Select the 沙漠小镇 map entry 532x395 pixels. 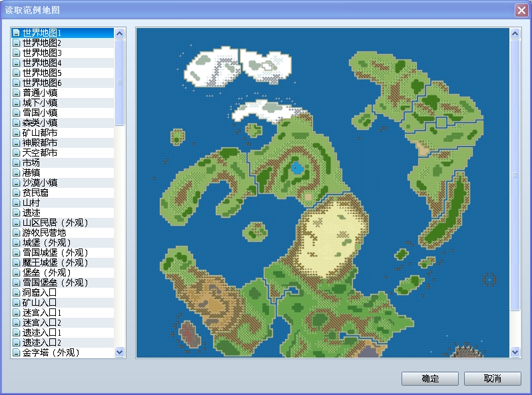(63, 183)
